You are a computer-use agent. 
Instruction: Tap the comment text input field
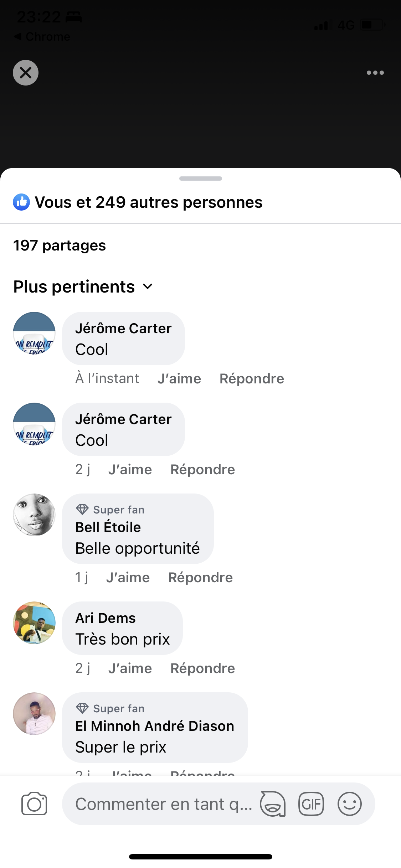click(164, 804)
